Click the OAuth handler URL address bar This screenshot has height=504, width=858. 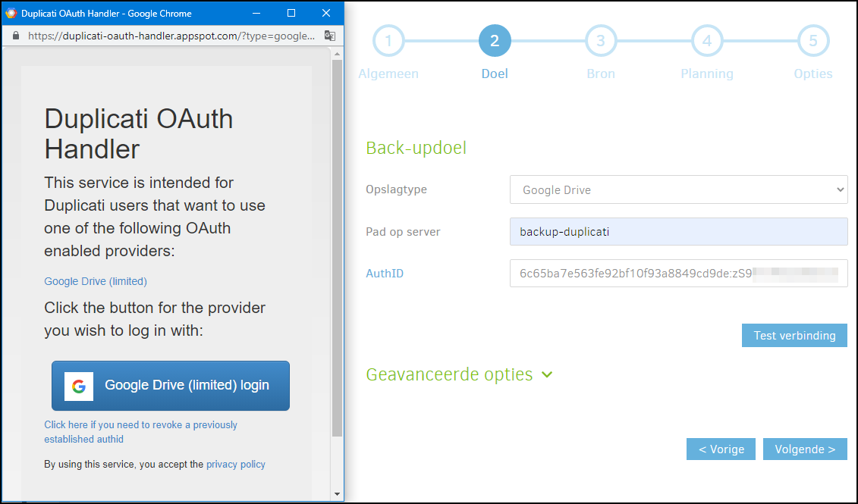coord(171,36)
